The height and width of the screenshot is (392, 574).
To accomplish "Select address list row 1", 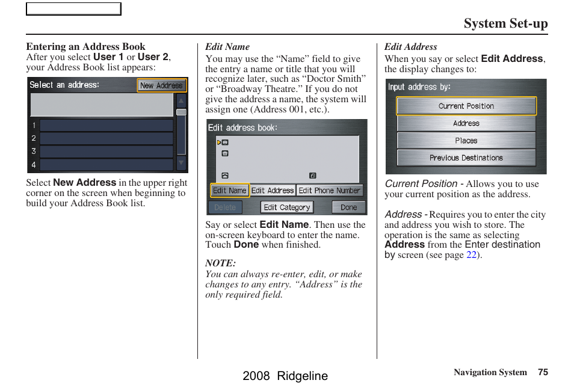I will coord(106,125).
